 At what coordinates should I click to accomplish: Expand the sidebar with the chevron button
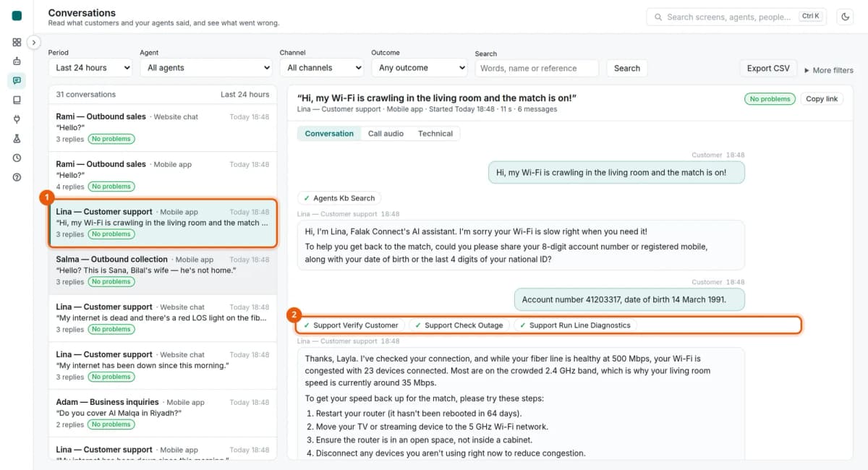[34, 42]
